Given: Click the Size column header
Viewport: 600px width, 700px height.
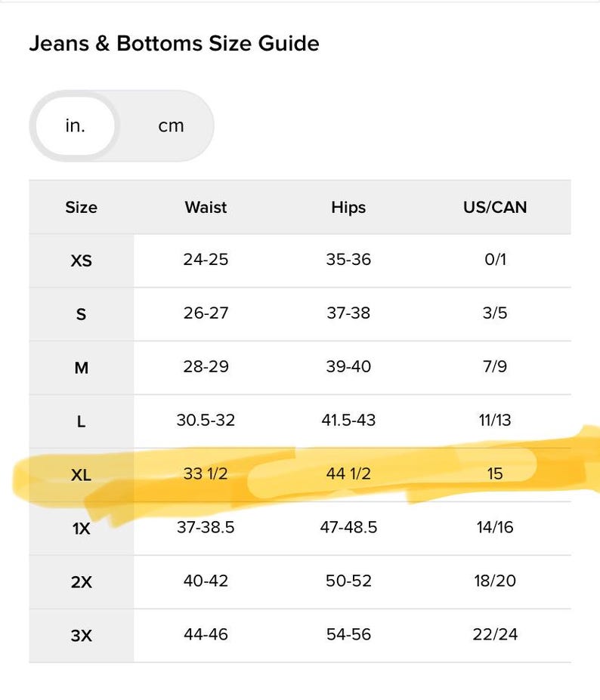Looking at the screenshot, I should [82, 207].
